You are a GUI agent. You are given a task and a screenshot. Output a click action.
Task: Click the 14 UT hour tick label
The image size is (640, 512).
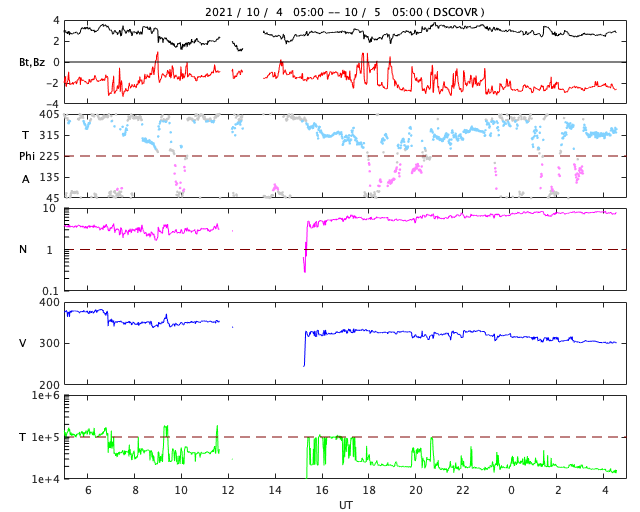[x=275, y=490]
